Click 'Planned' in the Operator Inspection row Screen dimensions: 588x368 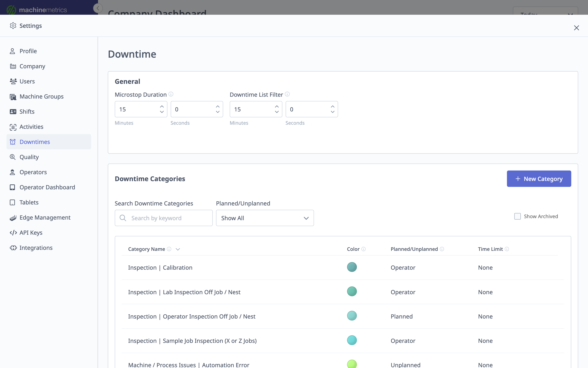[x=402, y=316]
